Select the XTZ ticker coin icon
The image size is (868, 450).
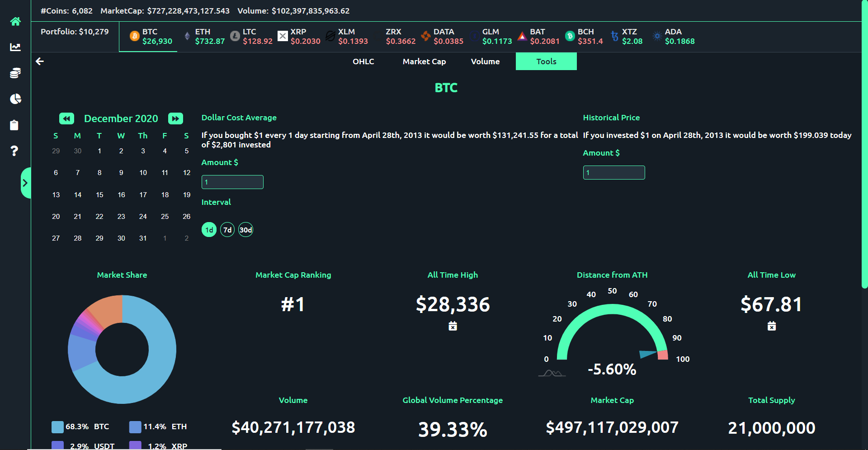(614, 36)
